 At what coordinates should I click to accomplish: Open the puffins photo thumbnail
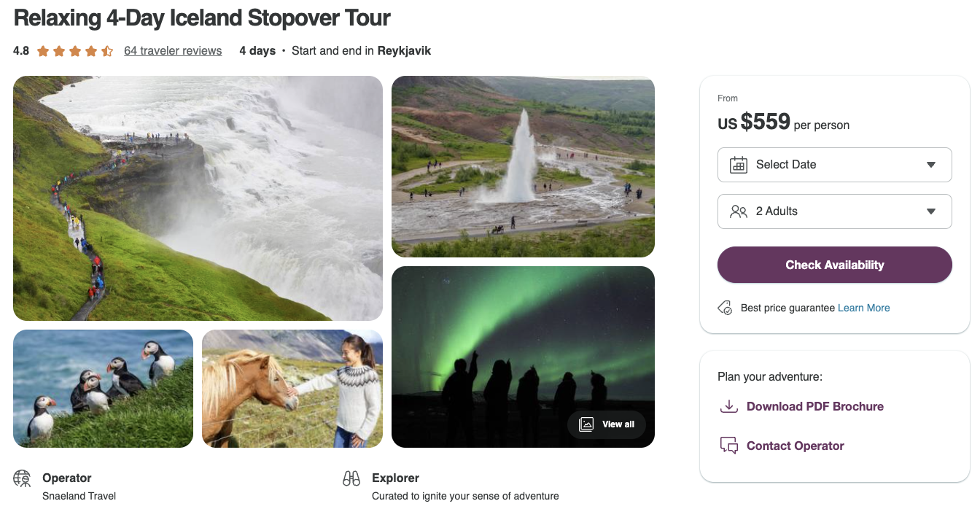(x=103, y=389)
